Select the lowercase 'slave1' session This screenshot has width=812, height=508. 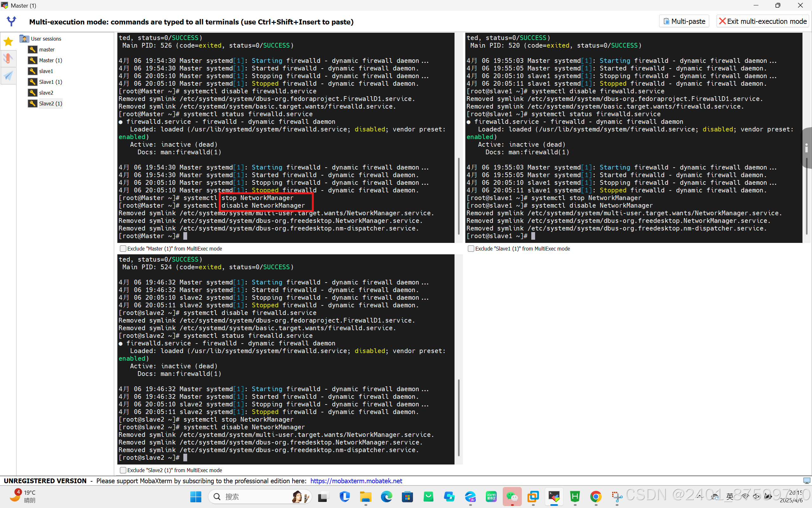(41, 71)
